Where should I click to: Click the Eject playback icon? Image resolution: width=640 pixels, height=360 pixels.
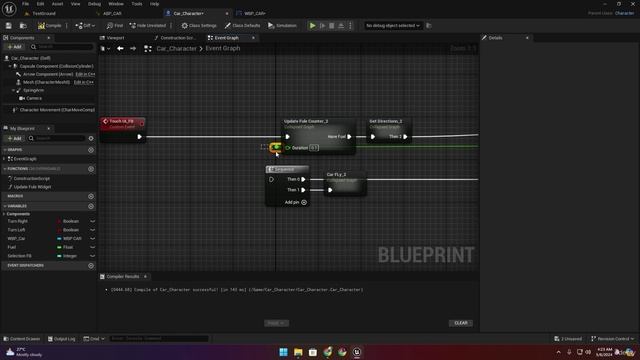[x=341, y=26]
